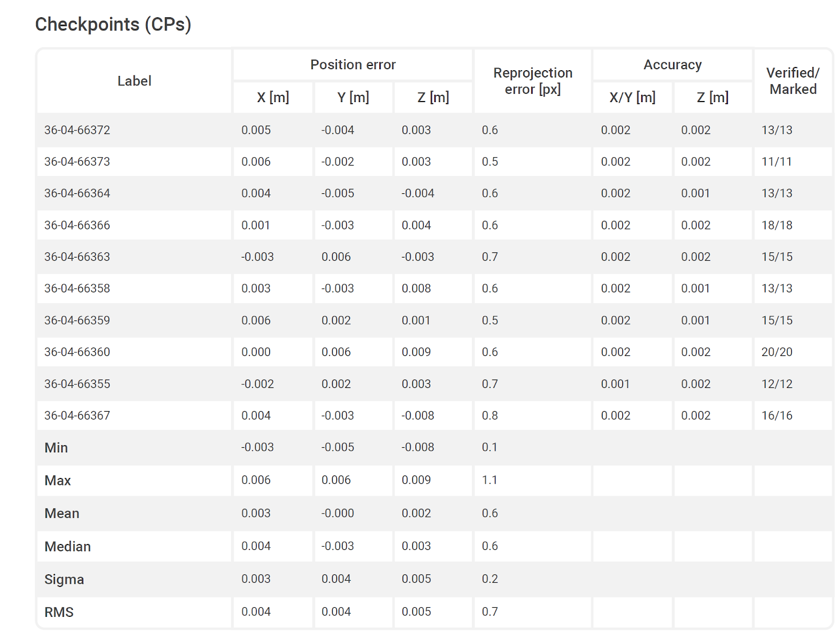838x644 pixels.
Task: Click the X [m] column header
Action: click(x=272, y=97)
